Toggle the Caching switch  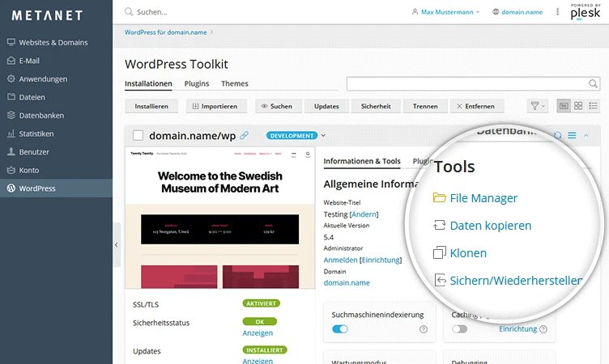[x=459, y=329]
